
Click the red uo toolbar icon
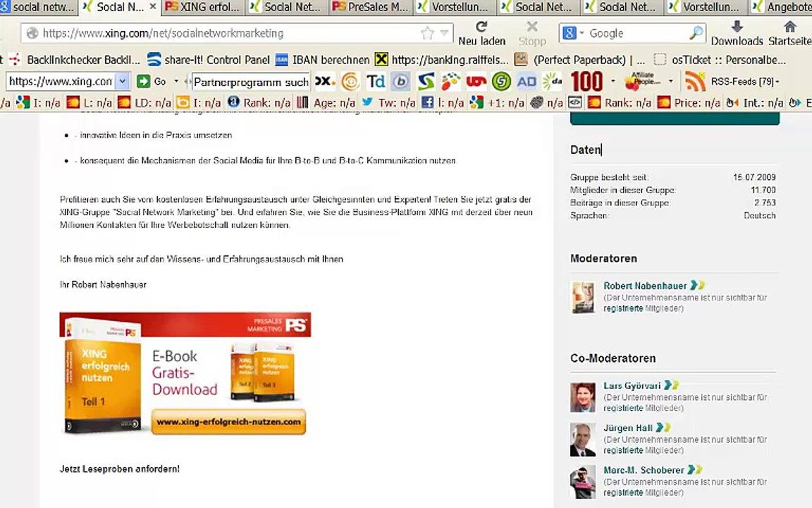tap(476, 81)
